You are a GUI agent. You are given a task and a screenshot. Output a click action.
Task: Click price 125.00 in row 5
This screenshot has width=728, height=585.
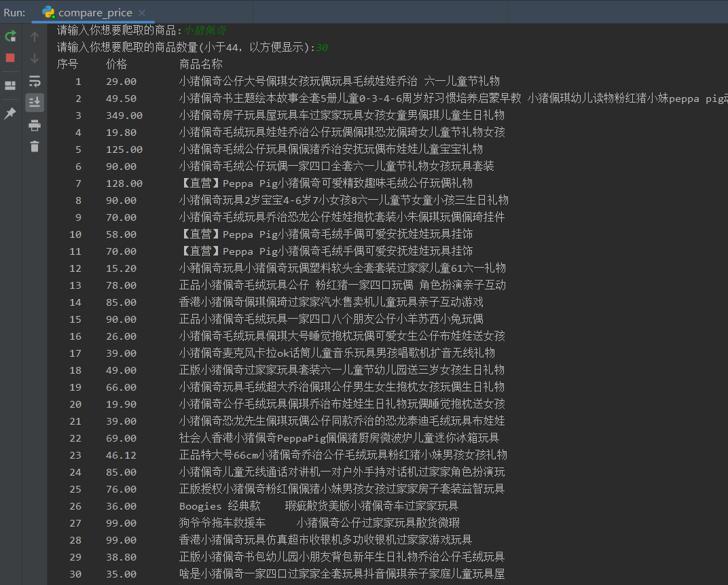[124, 149]
